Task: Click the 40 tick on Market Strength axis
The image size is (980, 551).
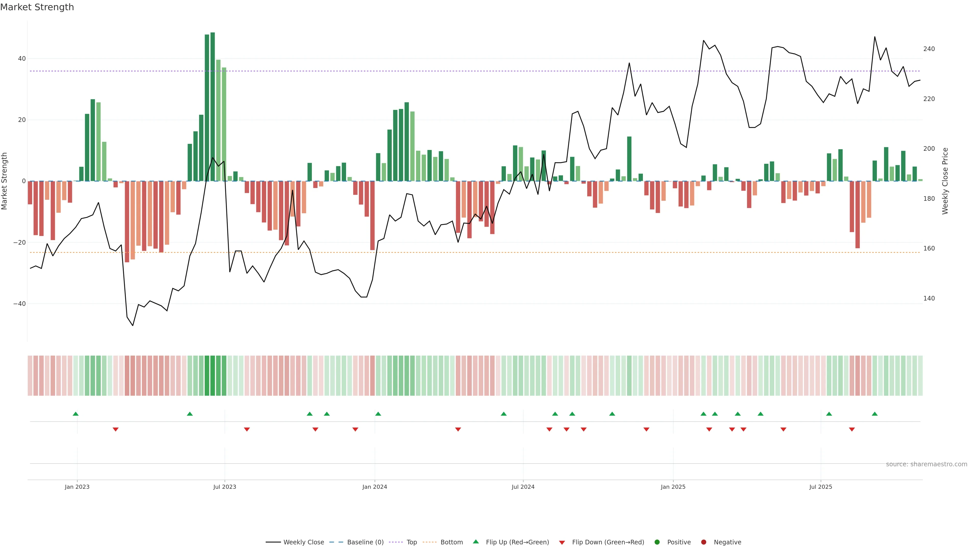Action: point(22,59)
